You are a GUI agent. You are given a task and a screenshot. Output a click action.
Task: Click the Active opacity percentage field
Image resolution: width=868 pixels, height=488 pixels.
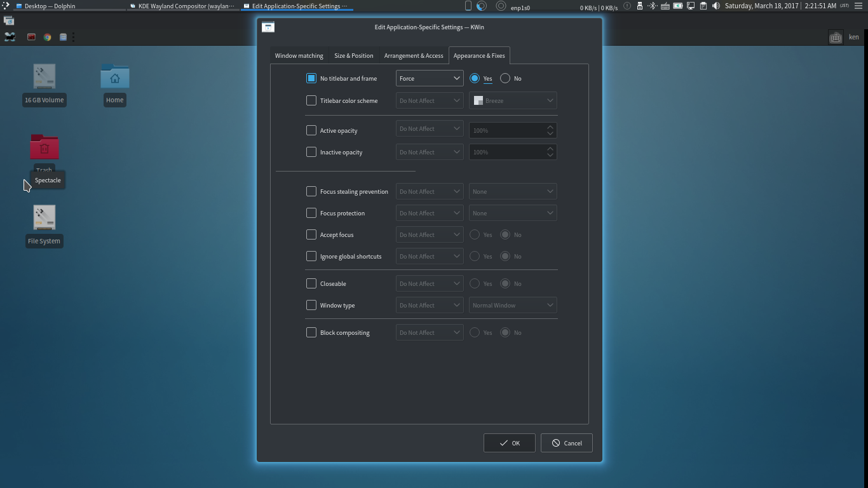[513, 130]
